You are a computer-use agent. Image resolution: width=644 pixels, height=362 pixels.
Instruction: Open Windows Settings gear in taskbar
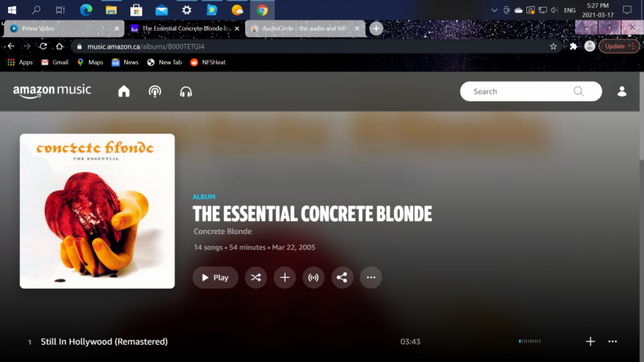[x=186, y=10]
